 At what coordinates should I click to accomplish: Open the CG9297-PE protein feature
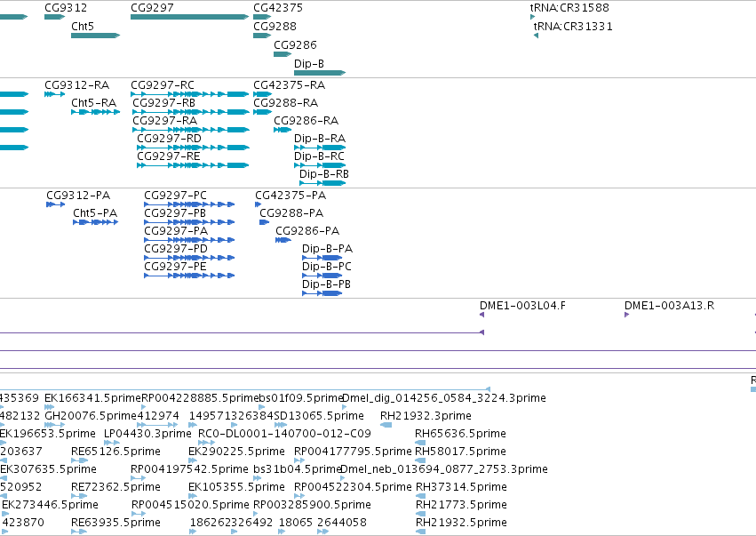[x=189, y=276]
